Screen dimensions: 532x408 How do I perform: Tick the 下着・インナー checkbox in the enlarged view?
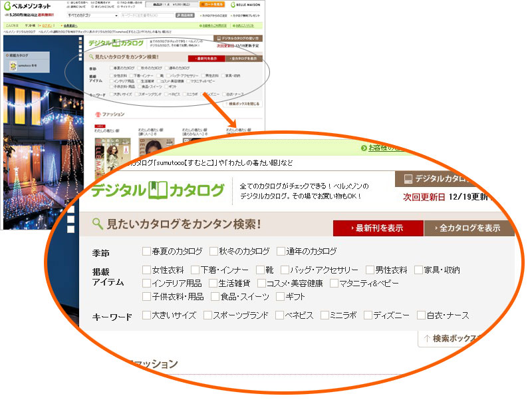pos(195,270)
